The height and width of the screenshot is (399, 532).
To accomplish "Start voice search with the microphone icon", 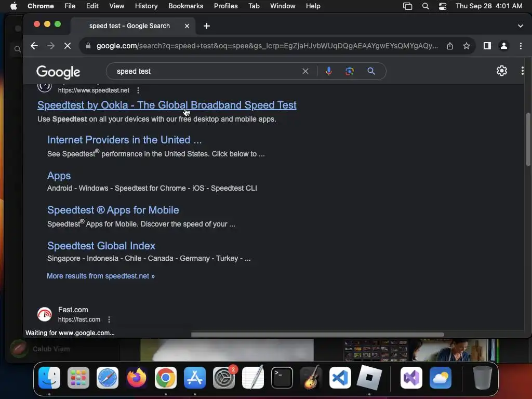I will pyautogui.click(x=328, y=71).
